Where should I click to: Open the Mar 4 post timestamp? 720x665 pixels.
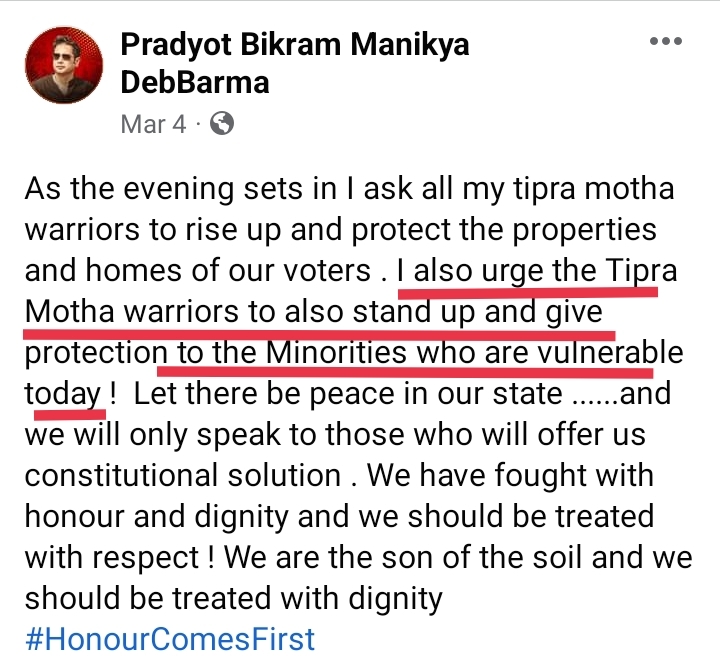[153, 124]
